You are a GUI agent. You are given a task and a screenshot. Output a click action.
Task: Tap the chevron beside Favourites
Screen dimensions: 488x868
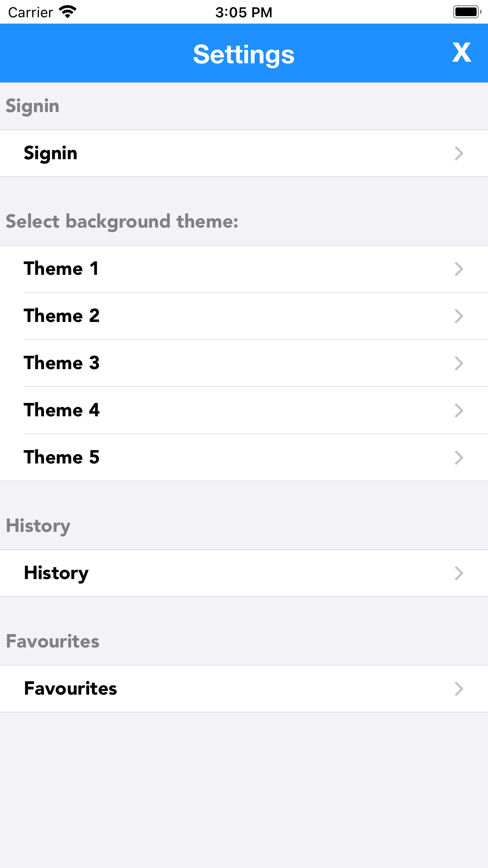coord(459,689)
